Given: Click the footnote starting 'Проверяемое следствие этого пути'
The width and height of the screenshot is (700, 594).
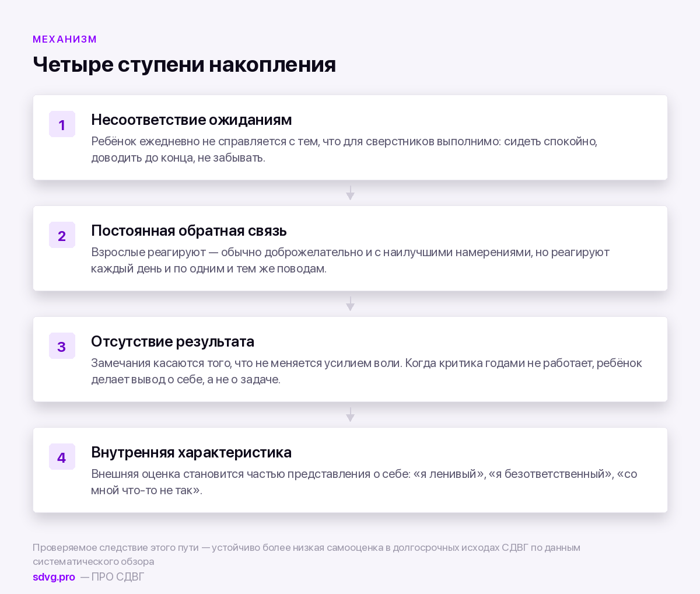Looking at the screenshot, I should click(x=306, y=554).
